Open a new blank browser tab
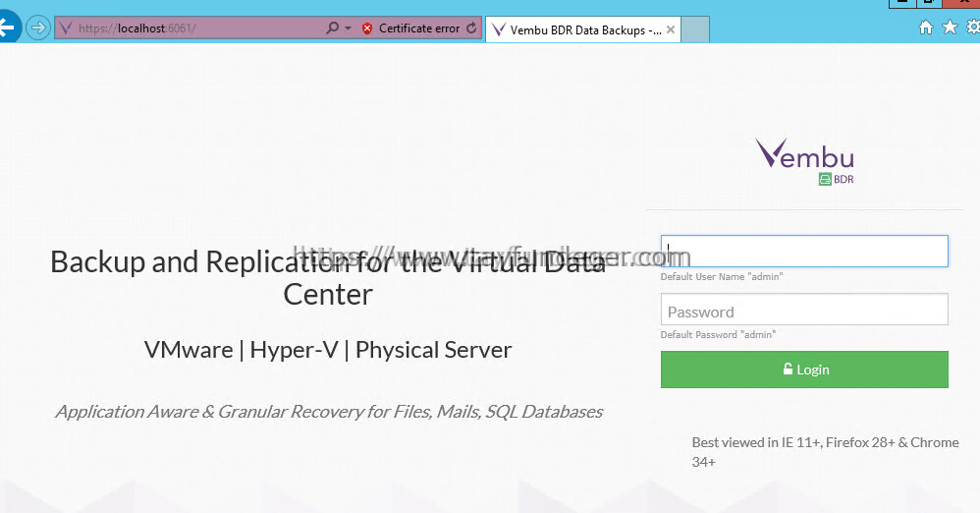Screen dimensions: 980x513 [x=695, y=29]
